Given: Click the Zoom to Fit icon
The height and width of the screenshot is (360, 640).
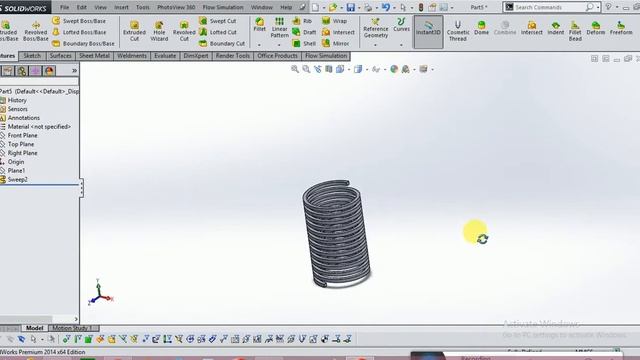Looking at the screenshot, I should coord(295,69).
